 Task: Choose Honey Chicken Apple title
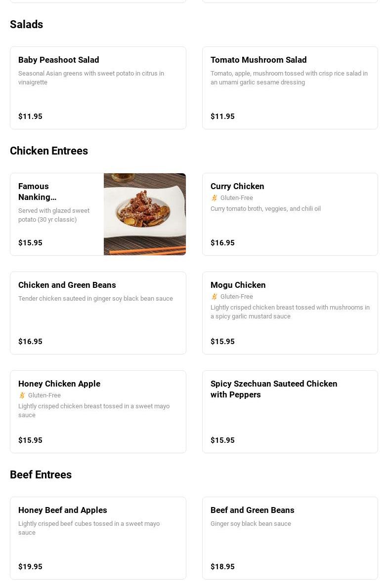[x=59, y=384]
